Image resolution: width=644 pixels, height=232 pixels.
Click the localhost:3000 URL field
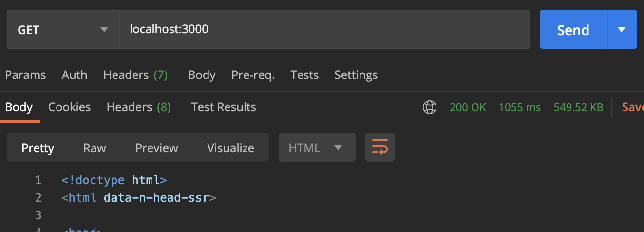pyautogui.click(x=324, y=30)
